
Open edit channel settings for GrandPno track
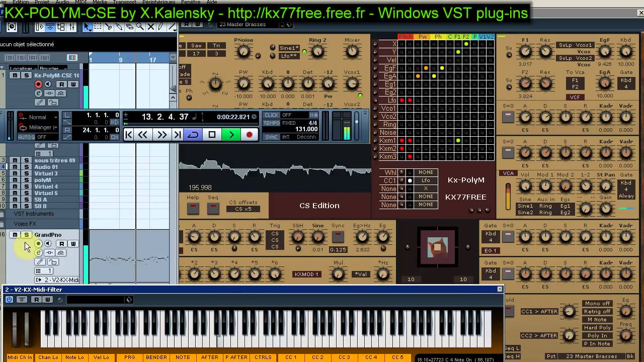[x=38, y=252]
